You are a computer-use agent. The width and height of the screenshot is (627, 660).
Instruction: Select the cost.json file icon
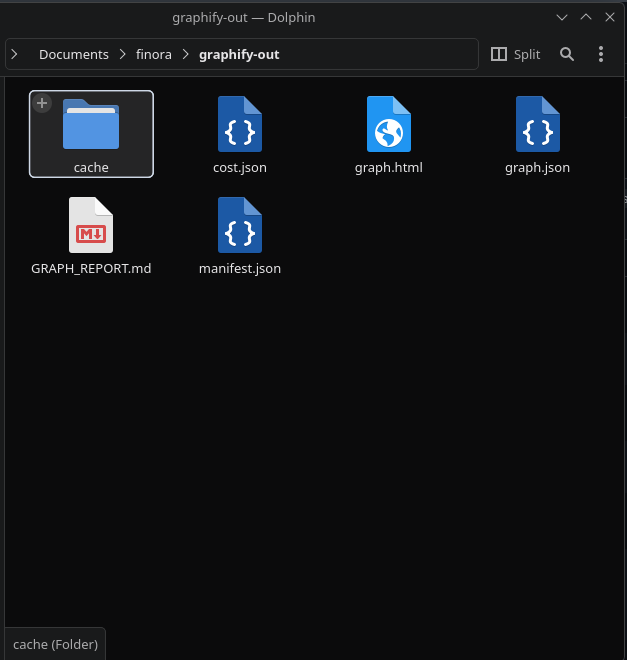coord(240,124)
